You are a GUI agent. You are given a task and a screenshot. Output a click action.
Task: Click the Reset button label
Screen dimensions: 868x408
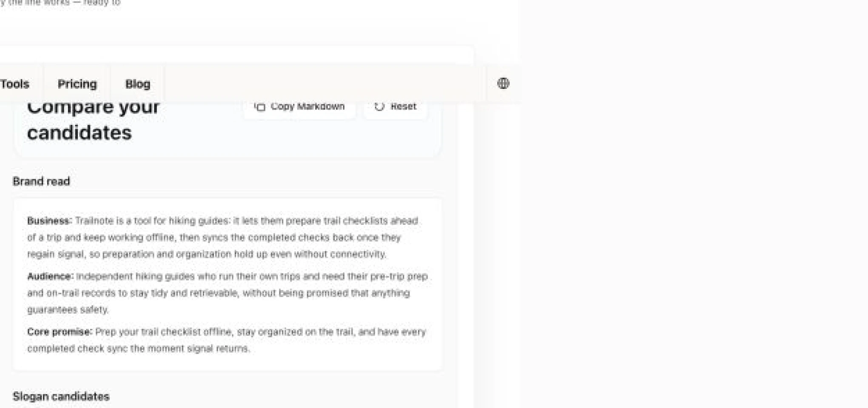[x=403, y=107]
